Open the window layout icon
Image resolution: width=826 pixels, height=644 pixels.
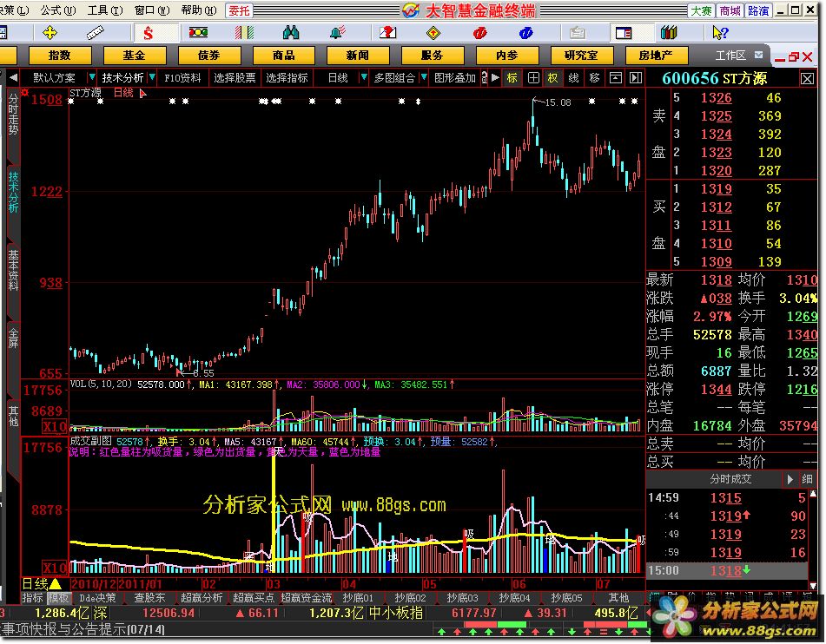click(624, 33)
